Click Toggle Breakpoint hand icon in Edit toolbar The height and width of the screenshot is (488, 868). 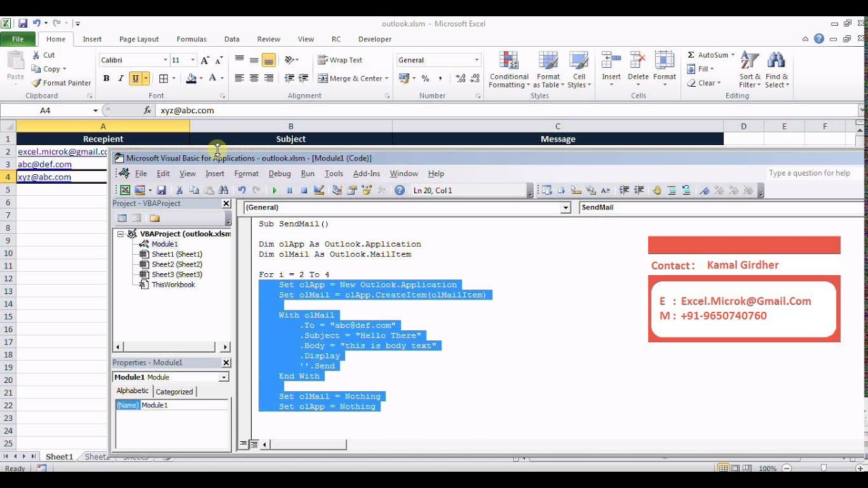pos(657,190)
